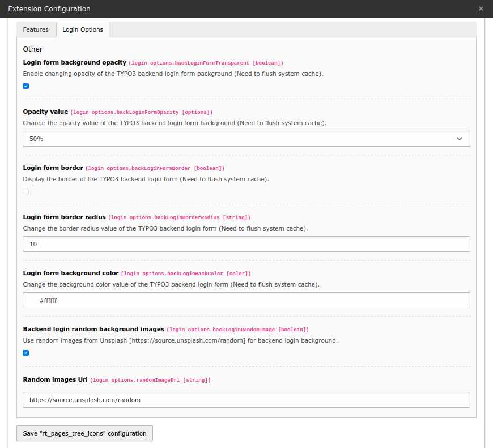
Task: Click the Unsplash random images description
Action: tap(180, 340)
